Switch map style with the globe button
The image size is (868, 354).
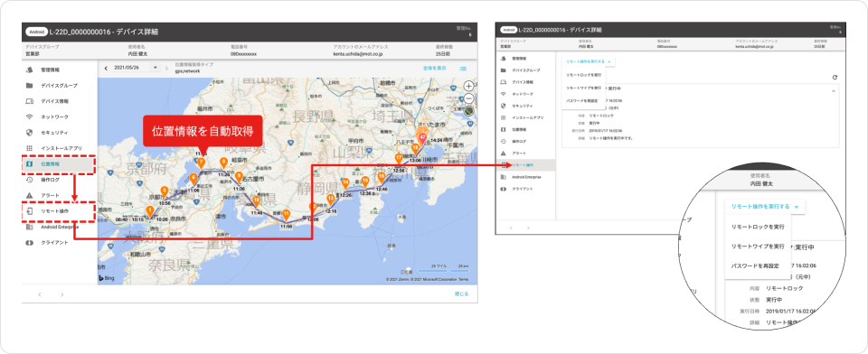point(469,110)
